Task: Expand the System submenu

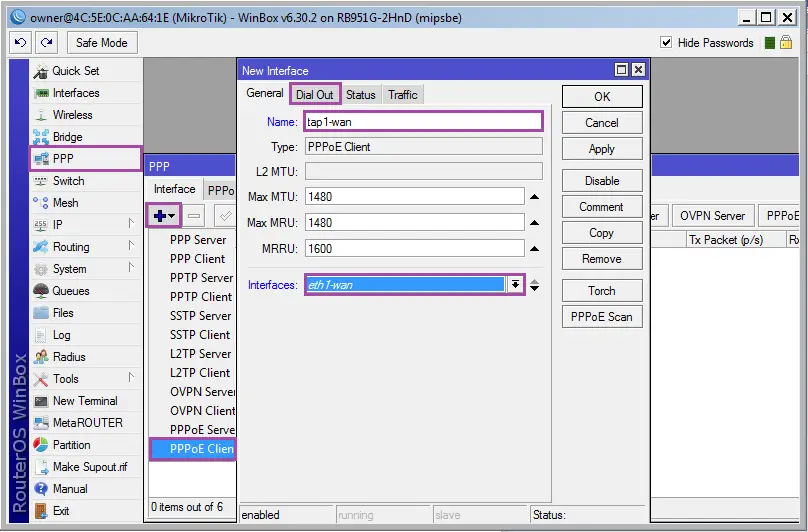Action: [x=131, y=268]
